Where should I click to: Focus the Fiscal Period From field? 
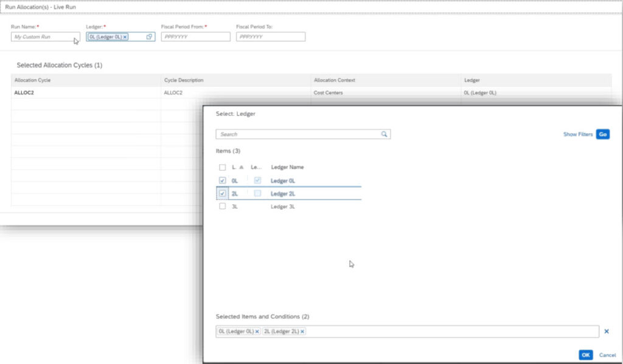tap(195, 37)
